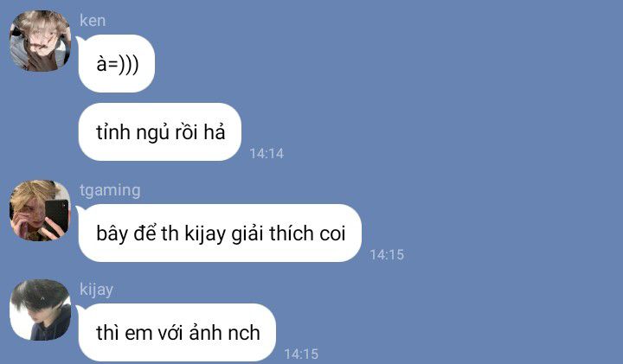Open kijay's dark-haired profile picture
Screen dimensions: 623x364
(40, 310)
